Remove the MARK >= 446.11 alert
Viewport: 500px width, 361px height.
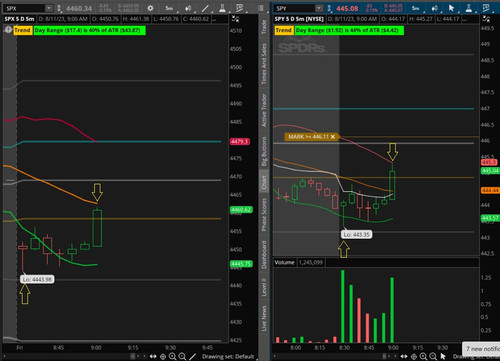333,137
